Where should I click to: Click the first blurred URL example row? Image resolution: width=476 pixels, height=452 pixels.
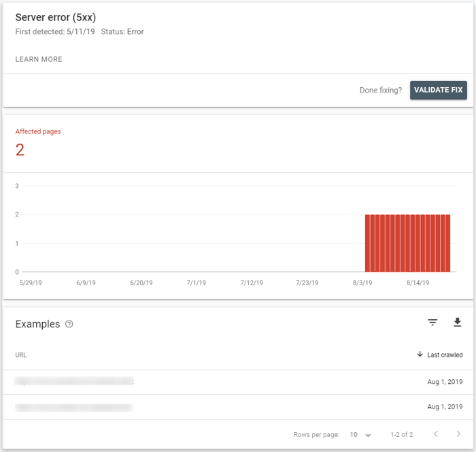75,382
